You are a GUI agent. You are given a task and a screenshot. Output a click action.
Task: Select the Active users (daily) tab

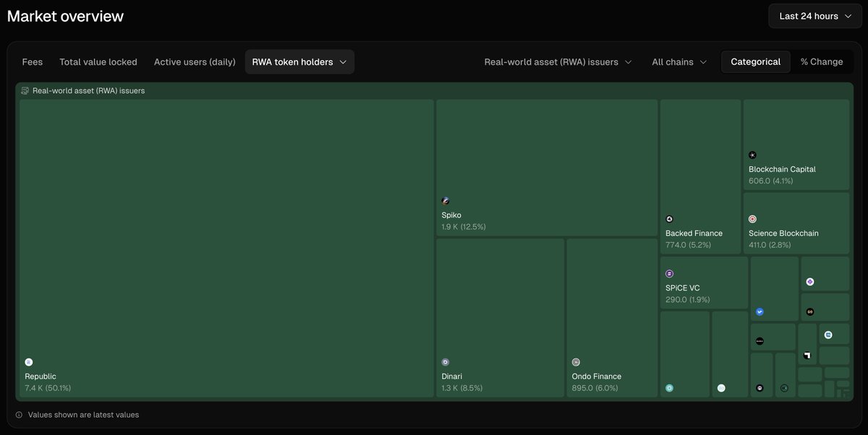click(x=195, y=62)
